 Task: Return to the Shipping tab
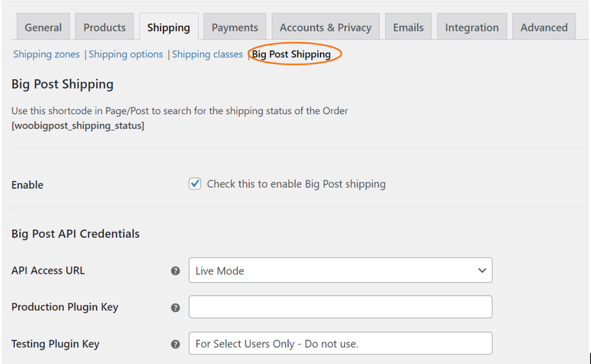click(x=169, y=27)
